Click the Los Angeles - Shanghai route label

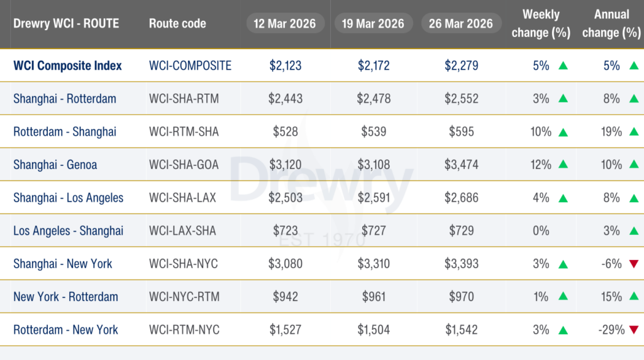[x=69, y=231]
